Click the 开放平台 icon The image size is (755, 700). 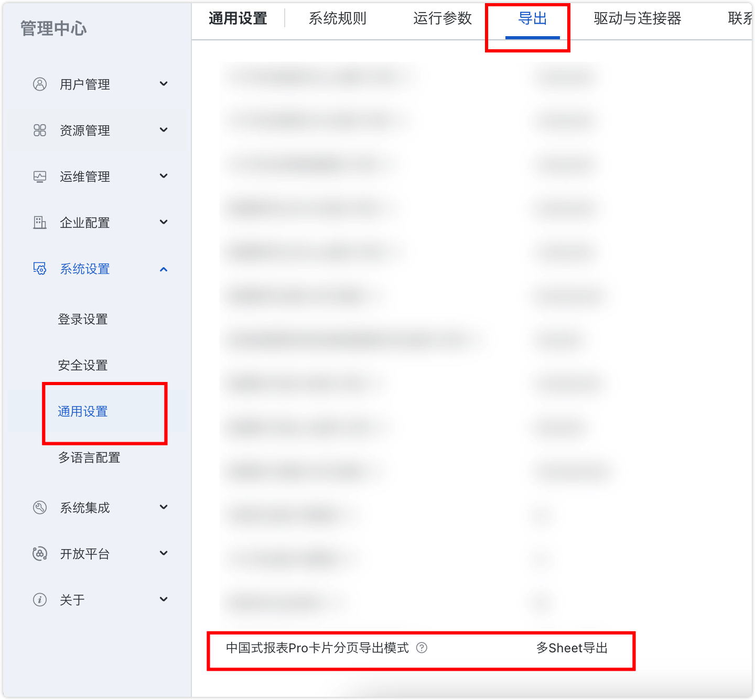40,553
